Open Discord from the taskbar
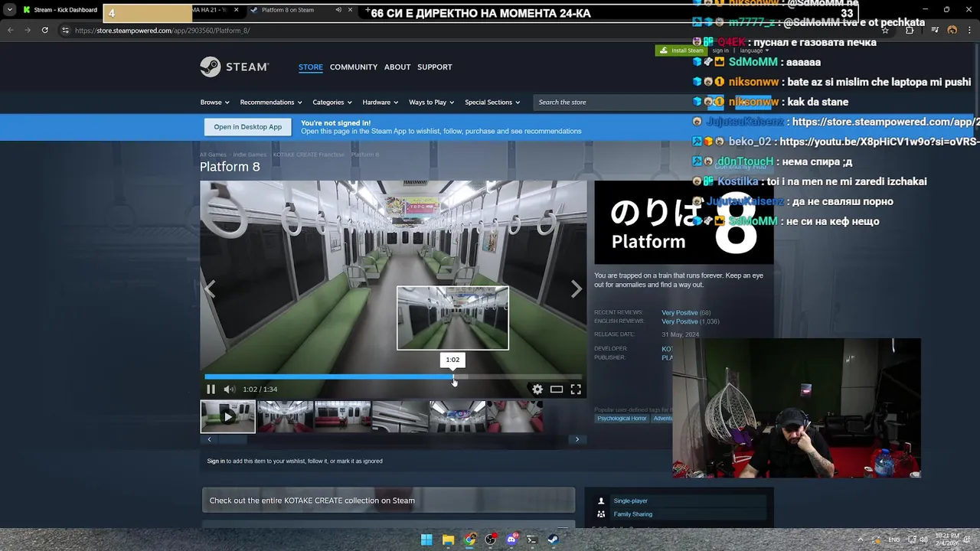980x551 pixels. [511, 540]
